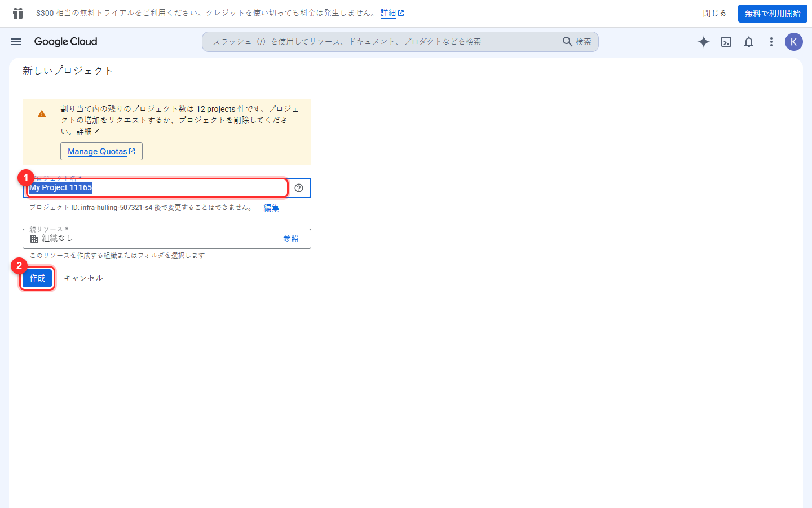
Task: Click the gift icon in the trial banner
Action: [18, 13]
